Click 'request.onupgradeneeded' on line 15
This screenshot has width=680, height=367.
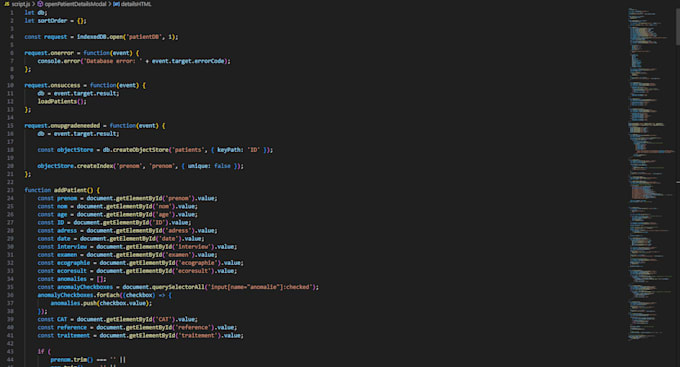(x=62, y=125)
